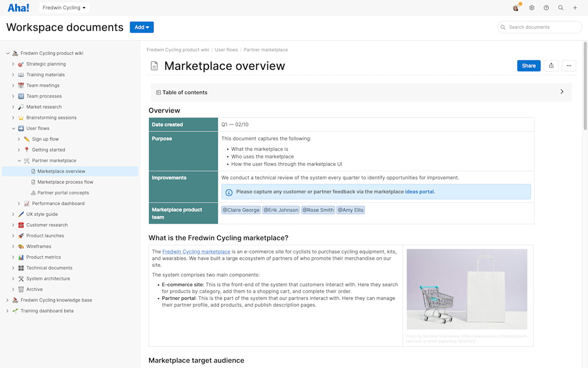Open the export icon next to Share
Screen dimensions: 588x368
550,65
